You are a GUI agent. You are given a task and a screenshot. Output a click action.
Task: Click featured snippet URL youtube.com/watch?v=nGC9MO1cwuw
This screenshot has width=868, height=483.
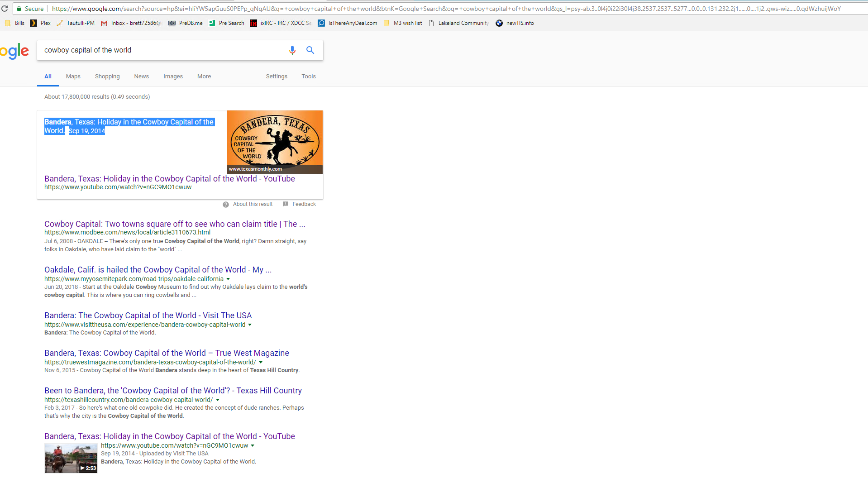(118, 187)
